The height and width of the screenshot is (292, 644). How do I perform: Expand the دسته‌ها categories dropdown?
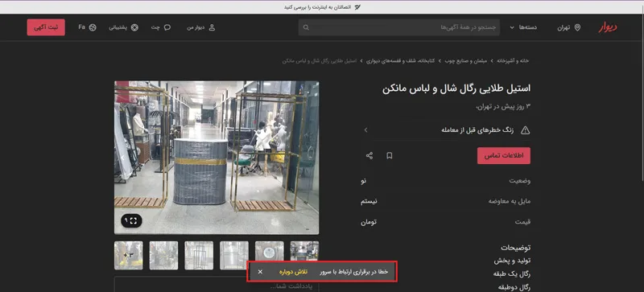coord(524,27)
